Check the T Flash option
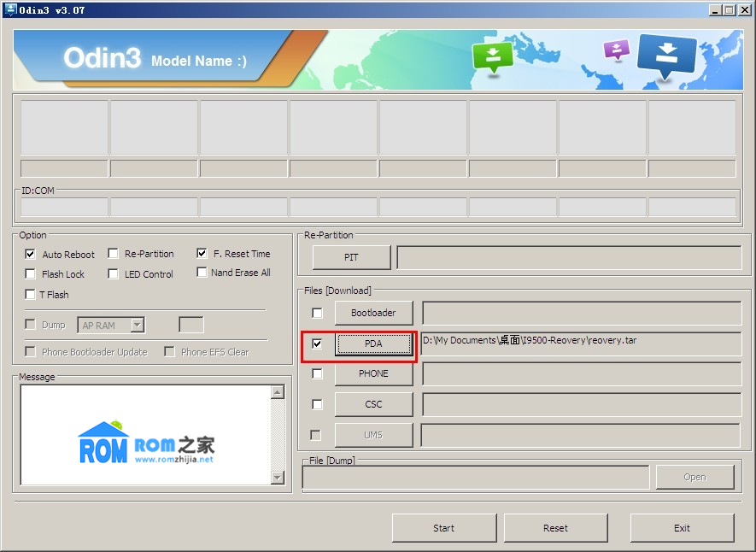Screen dimensions: 756x552 [31, 294]
